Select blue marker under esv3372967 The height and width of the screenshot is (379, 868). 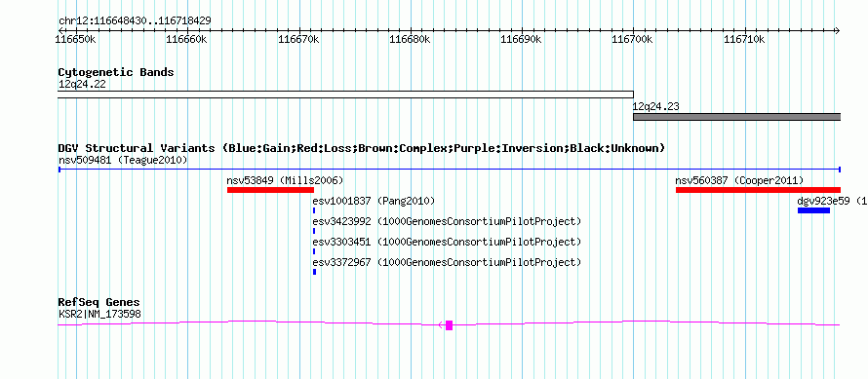(314, 272)
